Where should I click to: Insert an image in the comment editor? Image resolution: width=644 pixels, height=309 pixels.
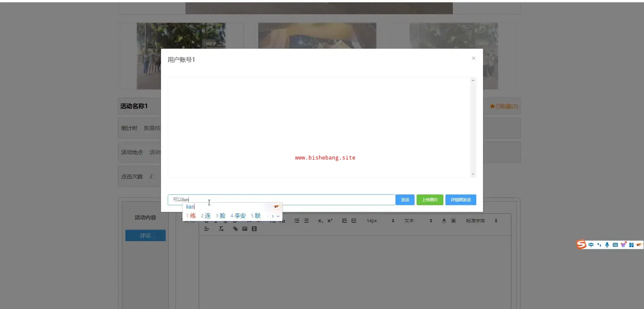click(245, 229)
